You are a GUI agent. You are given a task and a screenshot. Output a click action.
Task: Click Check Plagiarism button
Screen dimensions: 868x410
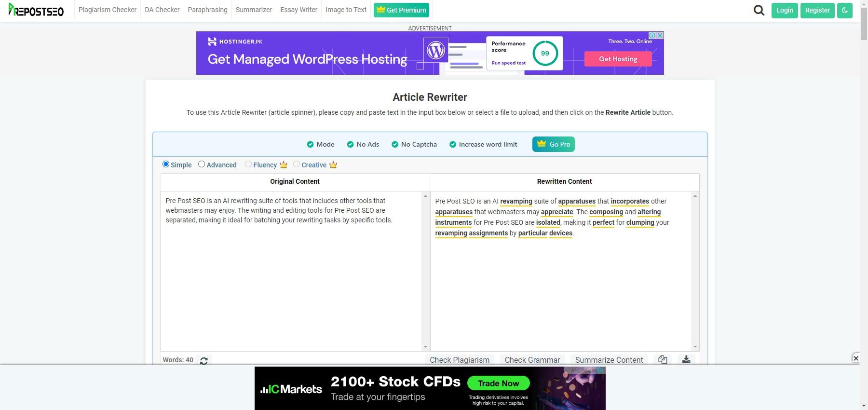click(460, 360)
